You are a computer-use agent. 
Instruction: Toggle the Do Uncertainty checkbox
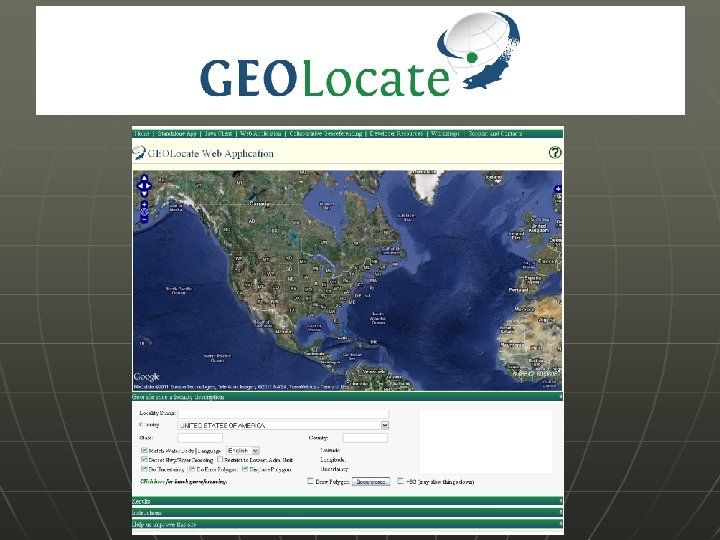144,469
